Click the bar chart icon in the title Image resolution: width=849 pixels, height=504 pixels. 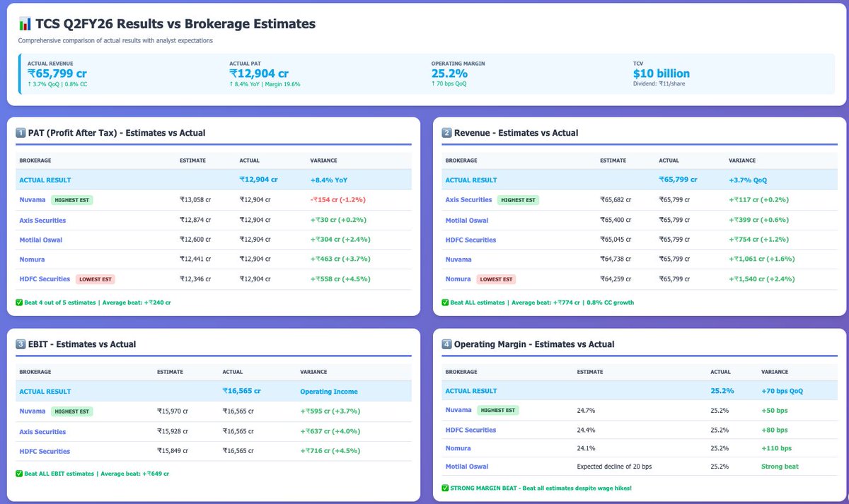coord(25,24)
